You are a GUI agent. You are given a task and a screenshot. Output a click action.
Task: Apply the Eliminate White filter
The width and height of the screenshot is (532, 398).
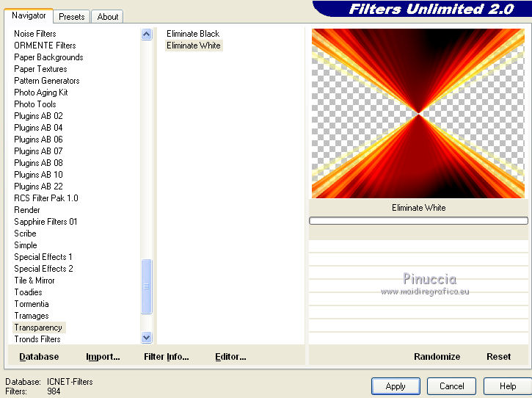[x=396, y=386]
